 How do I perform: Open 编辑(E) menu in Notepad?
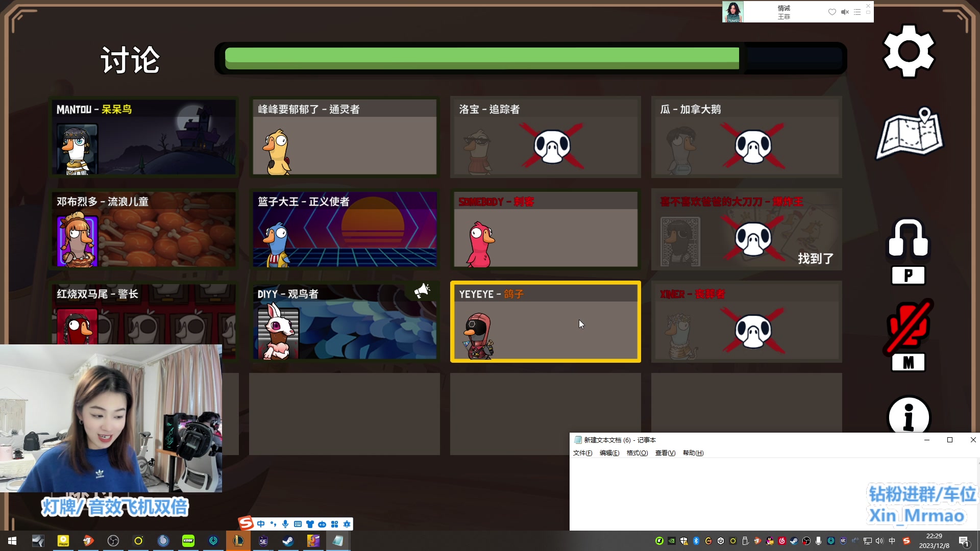tap(609, 453)
